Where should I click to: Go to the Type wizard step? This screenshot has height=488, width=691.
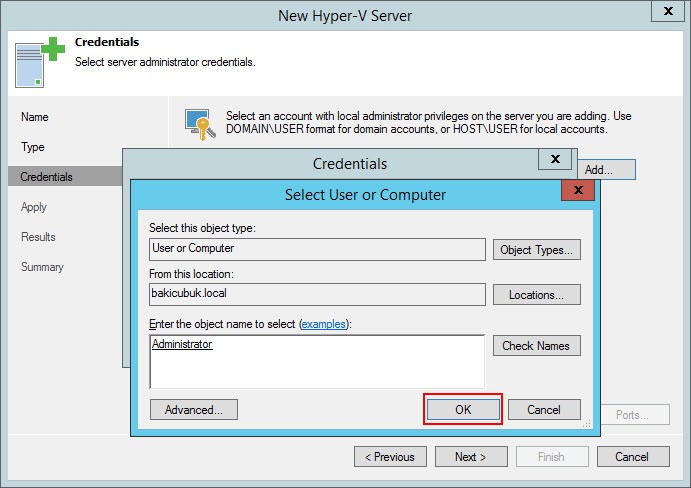coord(33,147)
